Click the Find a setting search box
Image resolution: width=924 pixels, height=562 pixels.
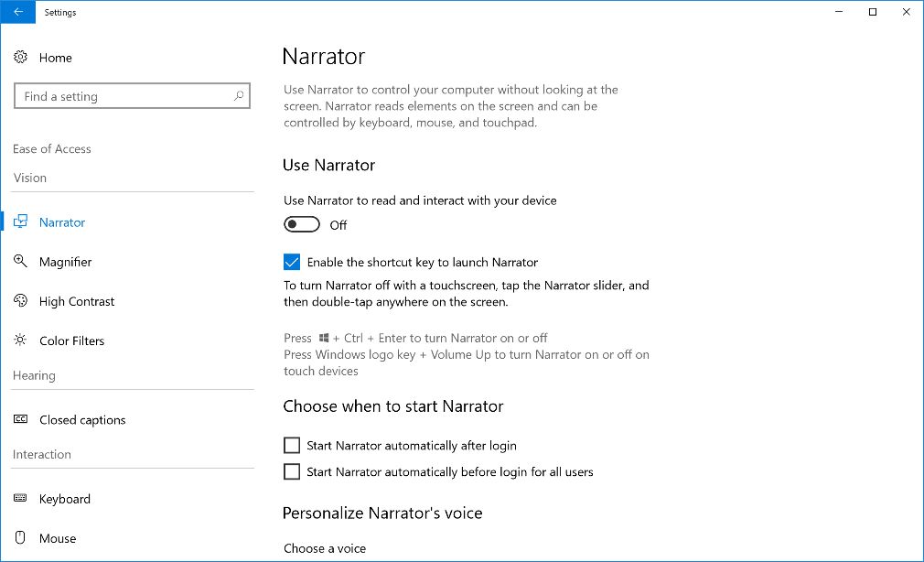[124, 96]
